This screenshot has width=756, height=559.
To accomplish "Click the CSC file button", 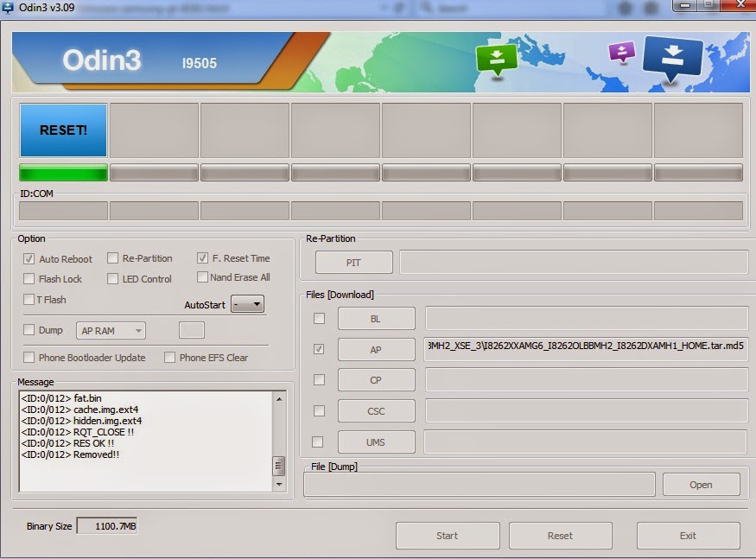I will click(x=376, y=411).
